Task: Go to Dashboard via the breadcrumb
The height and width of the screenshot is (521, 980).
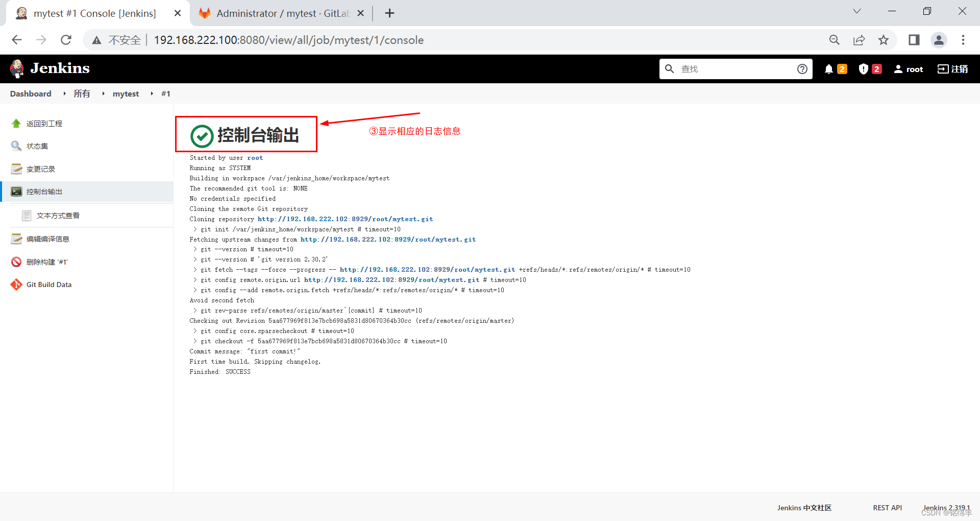Action: click(x=30, y=93)
